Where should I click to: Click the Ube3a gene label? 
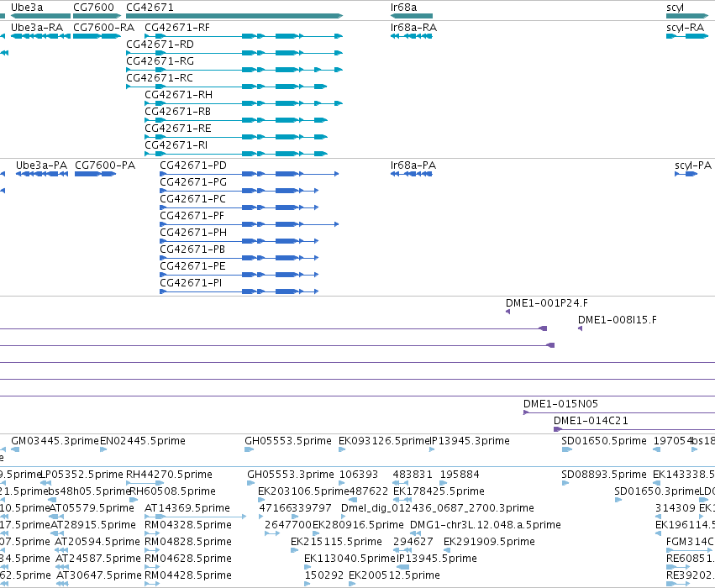click(x=27, y=8)
